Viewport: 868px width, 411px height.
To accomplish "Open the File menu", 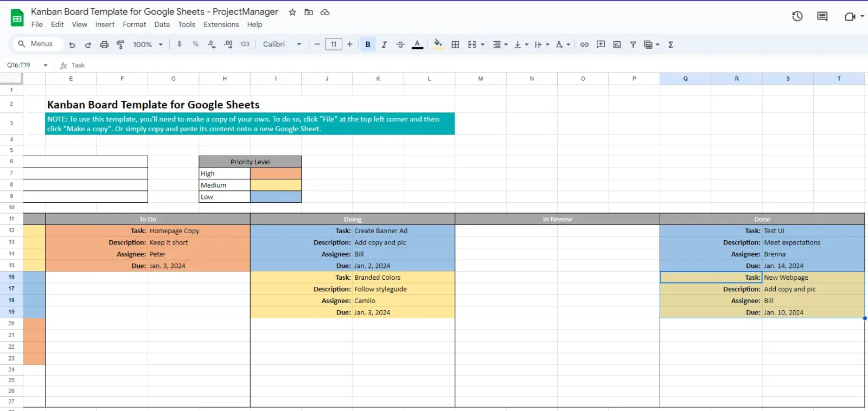I will (x=37, y=24).
